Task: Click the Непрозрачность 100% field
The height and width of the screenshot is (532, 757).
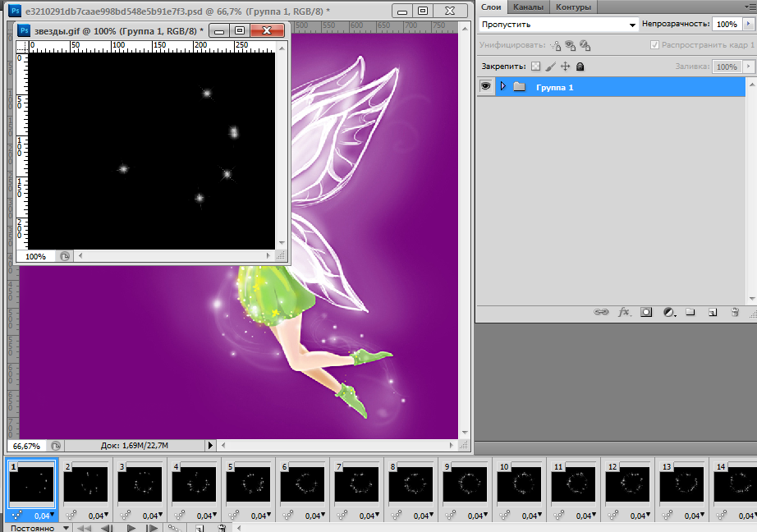Action: (x=727, y=24)
